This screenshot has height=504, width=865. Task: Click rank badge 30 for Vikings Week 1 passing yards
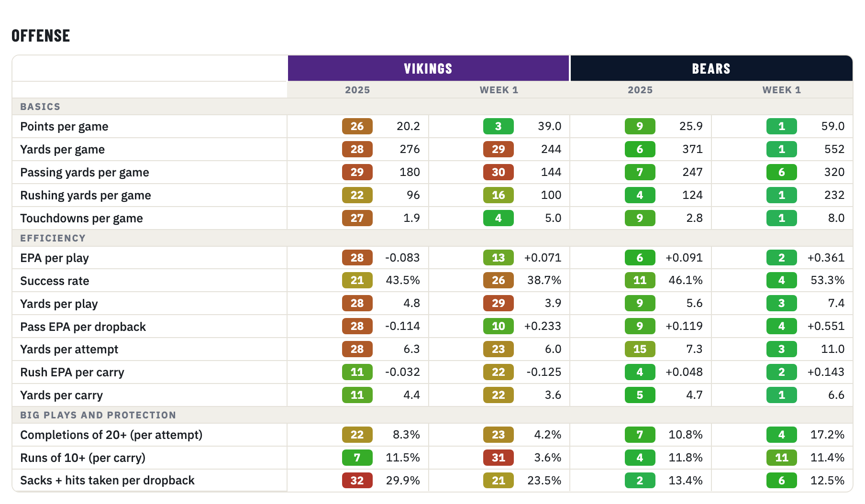point(499,172)
